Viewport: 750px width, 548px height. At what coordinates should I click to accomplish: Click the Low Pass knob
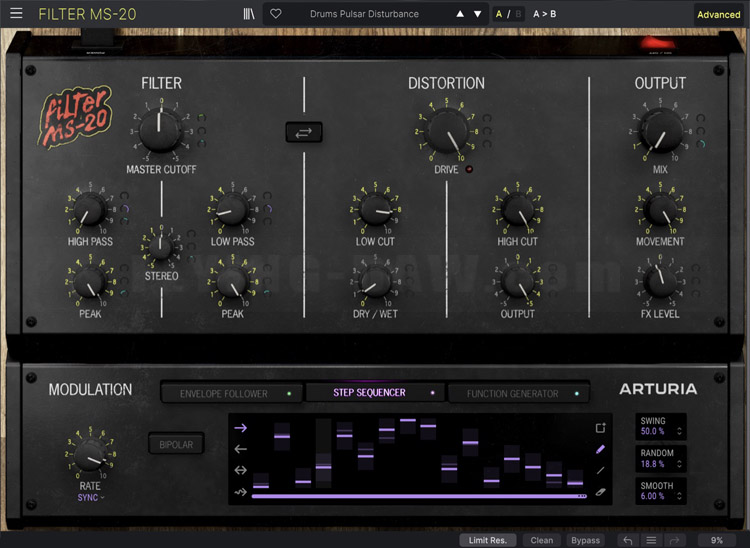point(232,209)
